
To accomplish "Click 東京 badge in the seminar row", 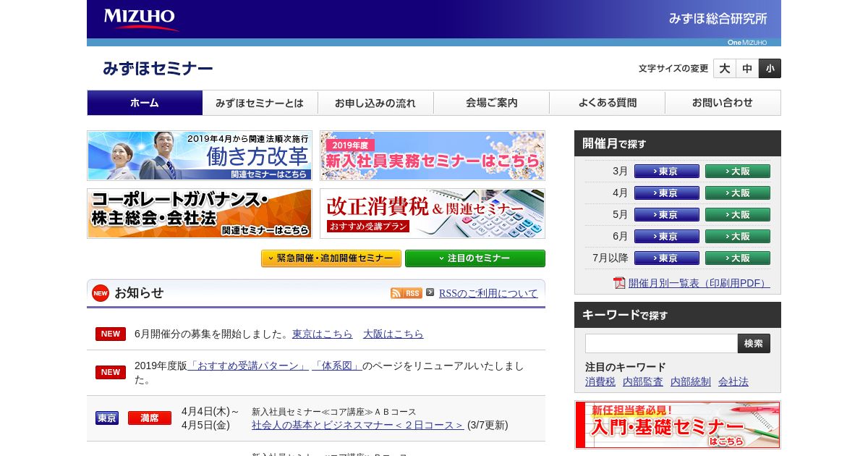I will [107, 418].
